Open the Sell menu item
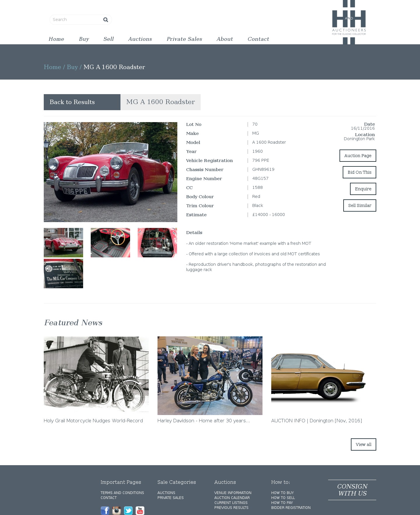This screenshot has height=515, width=420. 108,39
